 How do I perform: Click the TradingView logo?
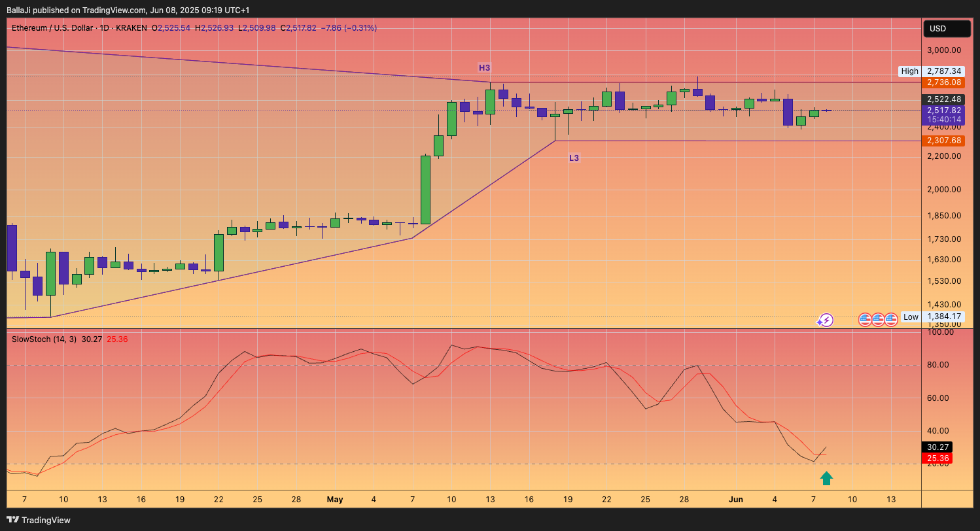(x=39, y=520)
